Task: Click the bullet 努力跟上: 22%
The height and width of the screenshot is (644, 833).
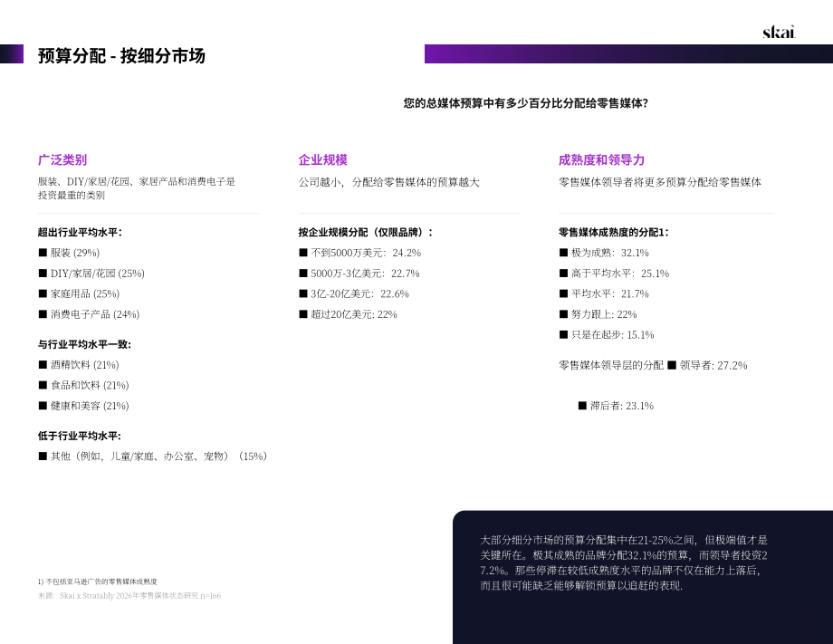Action: click(x=598, y=314)
